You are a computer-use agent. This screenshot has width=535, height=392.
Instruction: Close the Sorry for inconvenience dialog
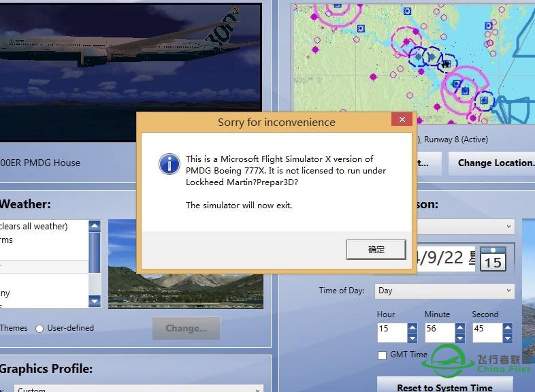[402, 119]
